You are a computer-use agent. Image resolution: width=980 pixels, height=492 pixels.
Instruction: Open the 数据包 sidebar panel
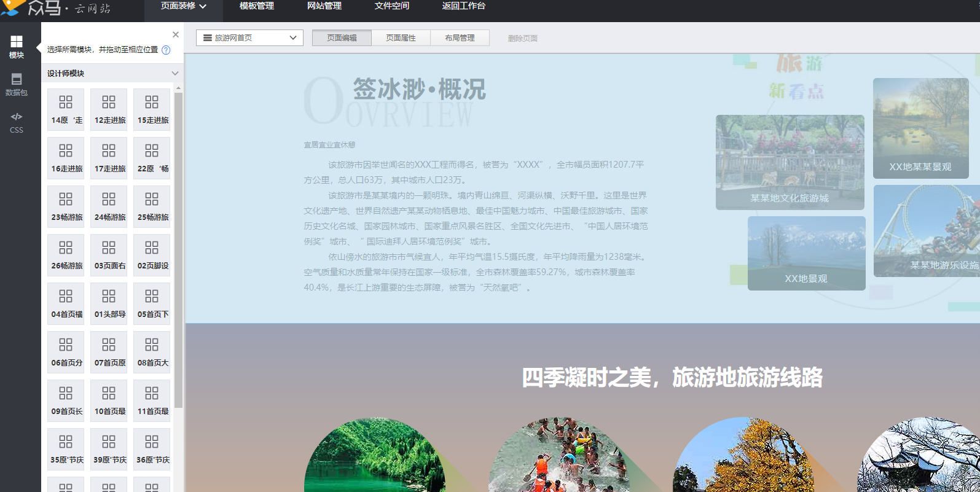coord(17,85)
